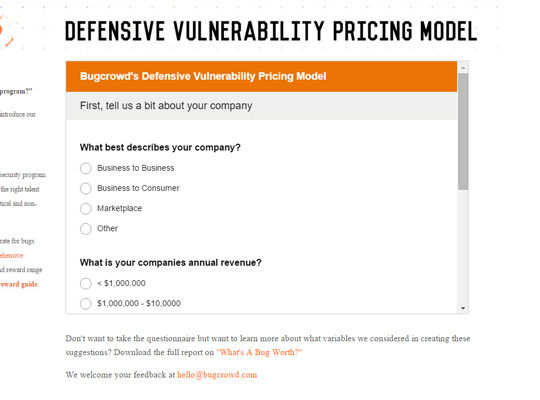Screen dimensions: 540x400
Task: Pick the Other company type option
Action: coord(86,228)
